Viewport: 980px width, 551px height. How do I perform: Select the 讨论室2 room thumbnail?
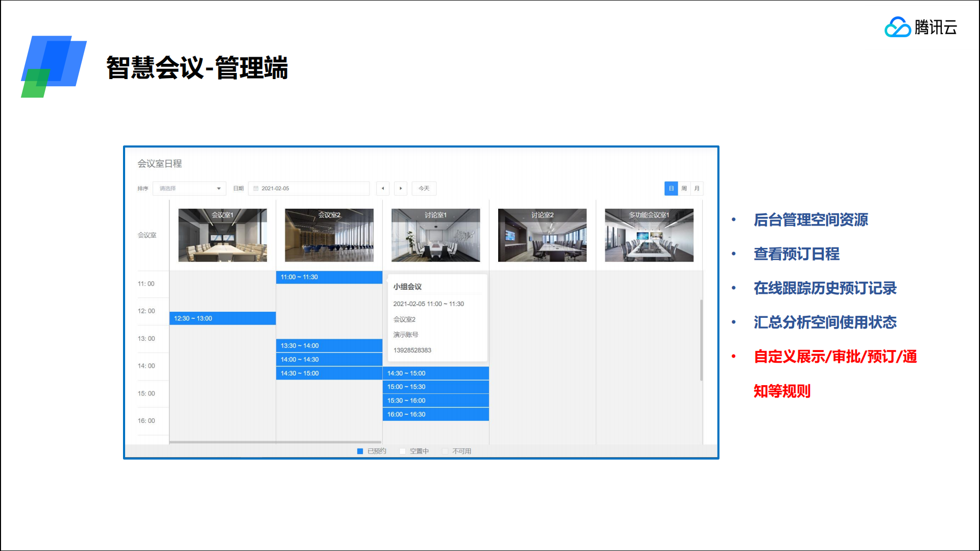tap(542, 235)
